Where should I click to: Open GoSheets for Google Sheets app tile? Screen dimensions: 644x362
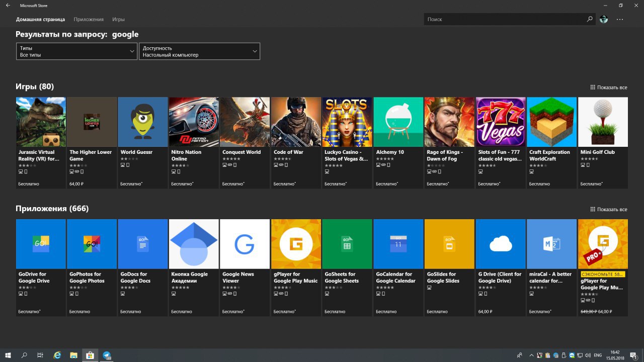[347, 267]
